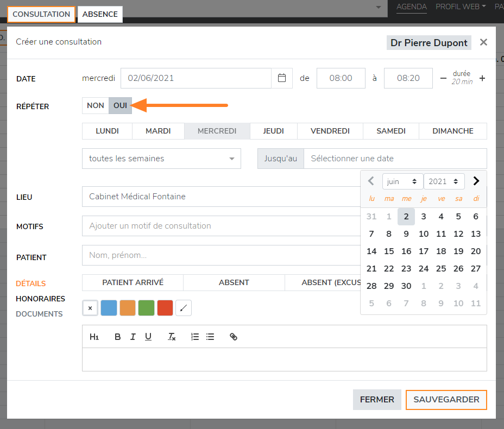This screenshot has height=429, width=504.
Task: Clear text formatting in editor
Action: point(172,337)
